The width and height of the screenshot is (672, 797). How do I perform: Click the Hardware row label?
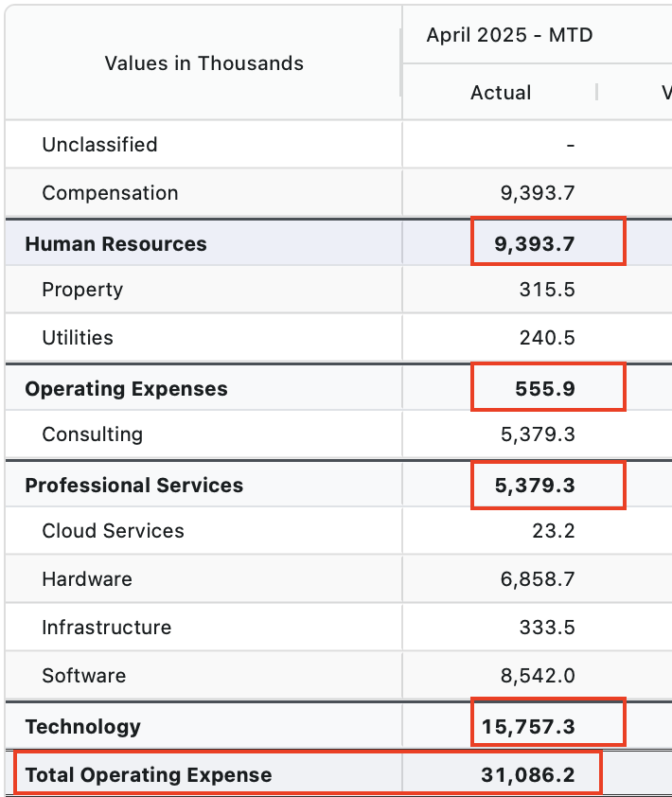87,579
